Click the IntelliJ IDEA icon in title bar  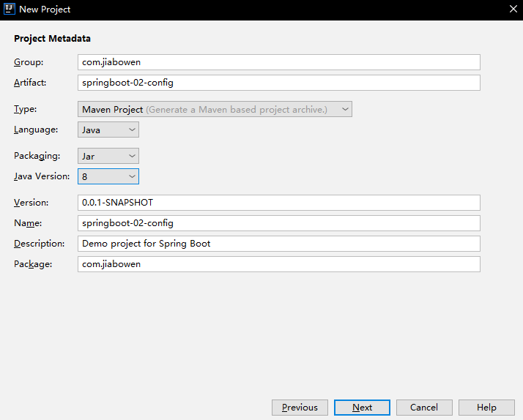tap(9, 9)
